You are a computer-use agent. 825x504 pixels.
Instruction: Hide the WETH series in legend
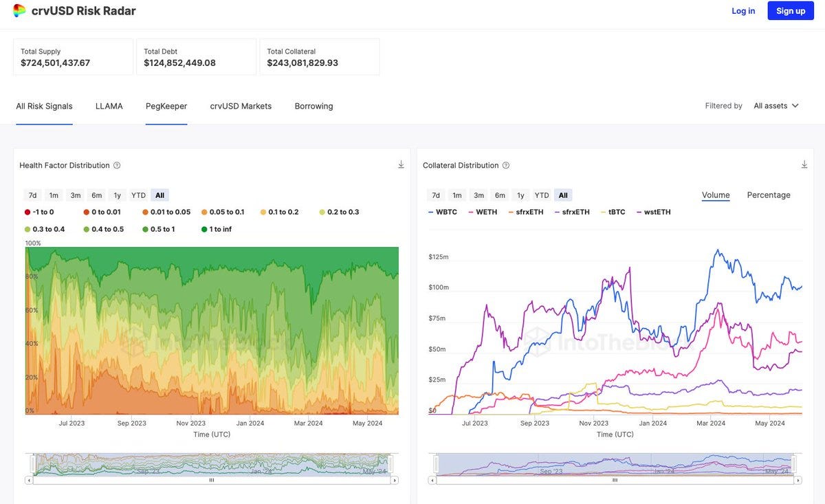[x=483, y=212]
